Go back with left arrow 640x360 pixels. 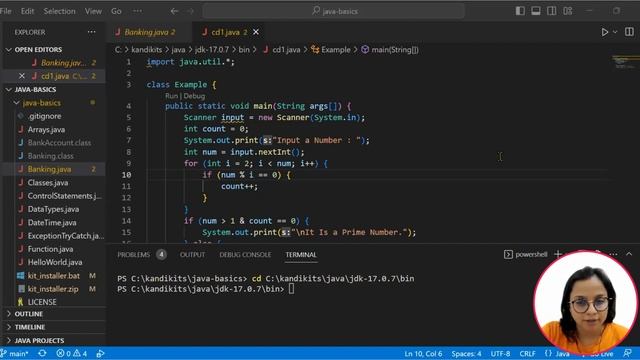(174, 11)
